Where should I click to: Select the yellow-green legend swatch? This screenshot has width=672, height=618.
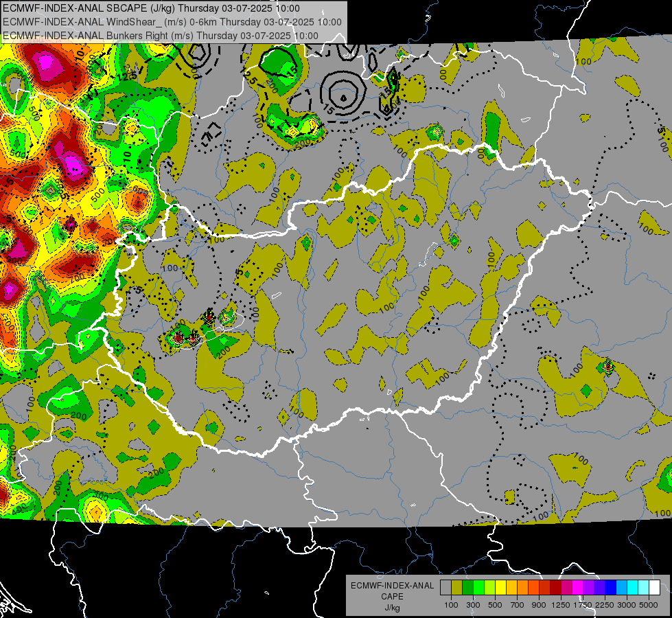click(490, 587)
